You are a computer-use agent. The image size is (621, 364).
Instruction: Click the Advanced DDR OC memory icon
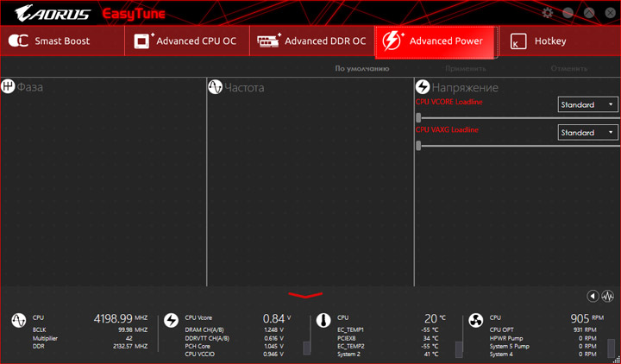click(x=269, y=41)
